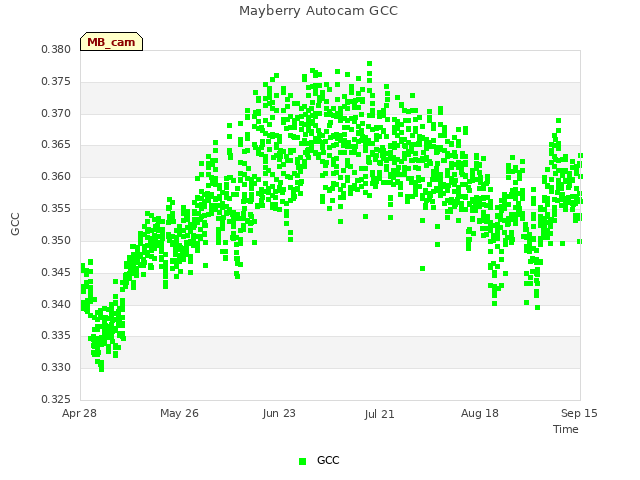Click the Aug 18 x-axis date label
Viewport: 640px width, 480px height.
[x=480, y=413]
